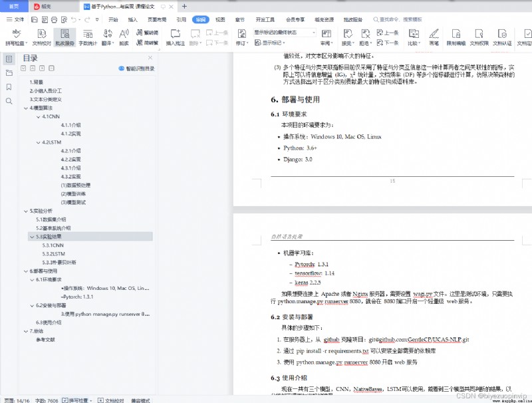Select outline entry 2.小组人员分工
Image resolution: width=532 pixels, height=403 pixels.
click(45, 91)
